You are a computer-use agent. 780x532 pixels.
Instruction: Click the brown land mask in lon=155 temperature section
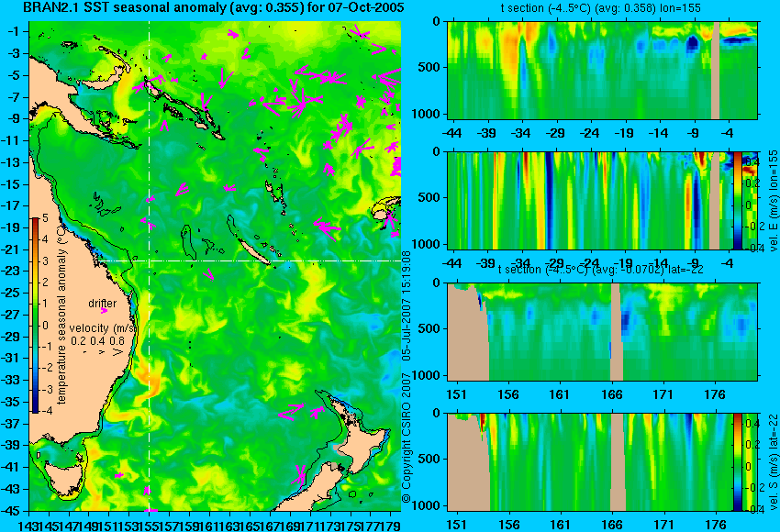point(716,70)
